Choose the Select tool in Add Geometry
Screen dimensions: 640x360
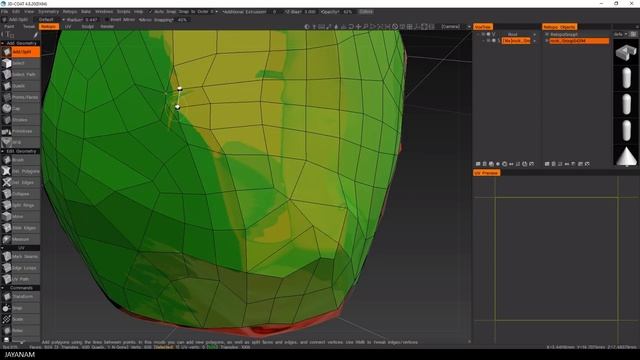click(20, 63)
